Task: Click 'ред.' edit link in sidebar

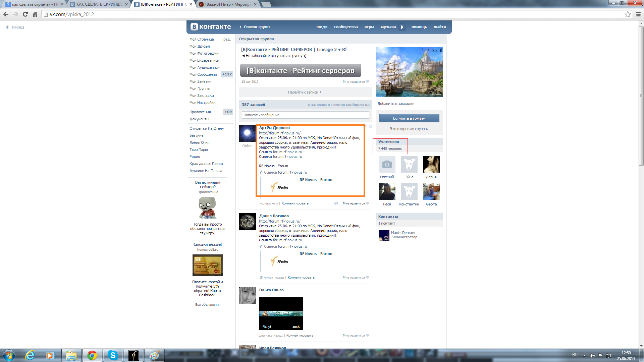Action: [227, 39]
